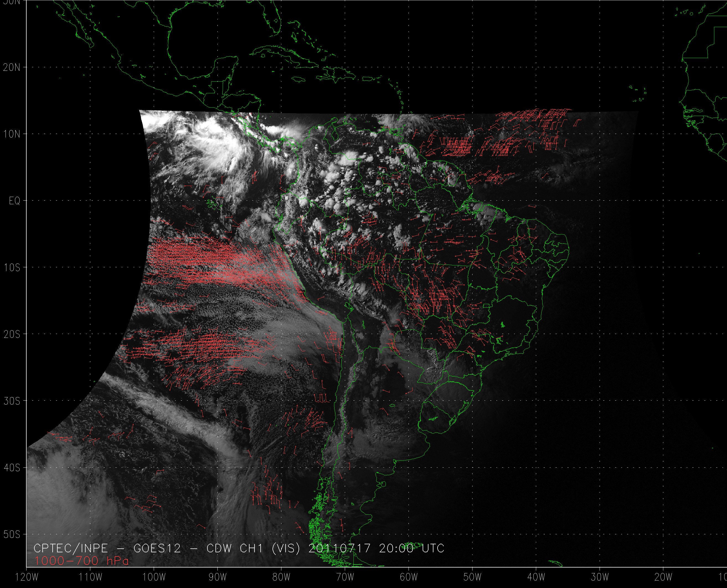Click the 20N latitude label
Screen dimensions: 727x588
[12, 68]
